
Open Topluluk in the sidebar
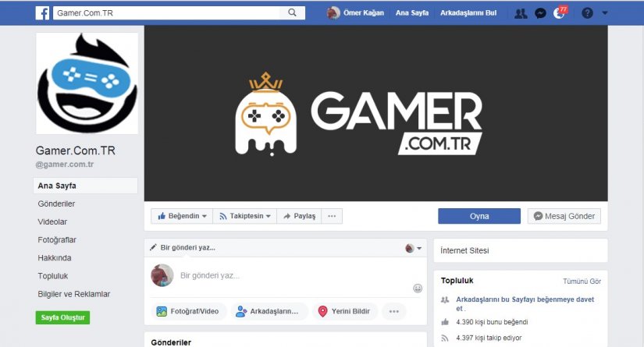(x=52, y=275)
